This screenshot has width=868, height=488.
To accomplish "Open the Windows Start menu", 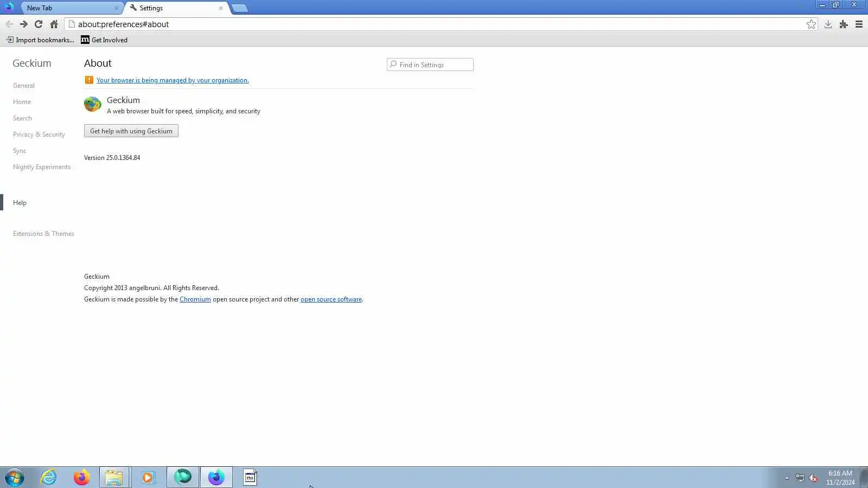I will pyautogui.click(x=15, y=478).
